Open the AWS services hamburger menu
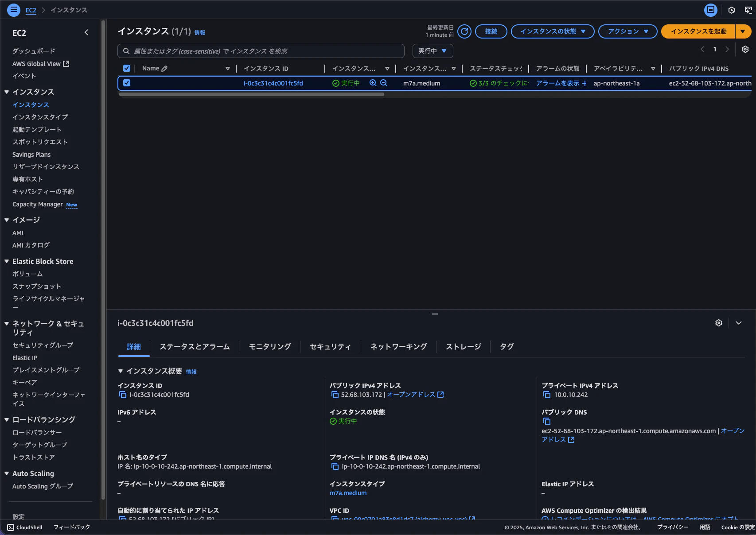 pyautogui.click(x=14, y=9)
